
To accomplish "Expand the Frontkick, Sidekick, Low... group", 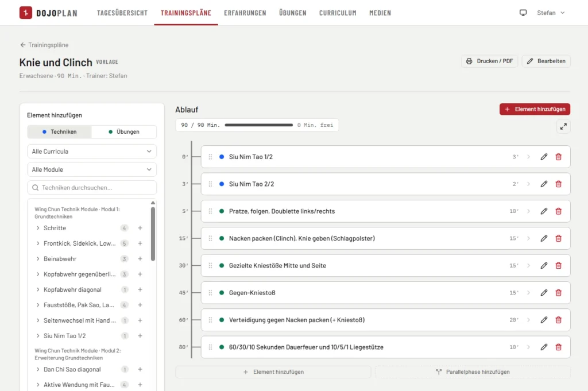I will (x=38, y=243).
